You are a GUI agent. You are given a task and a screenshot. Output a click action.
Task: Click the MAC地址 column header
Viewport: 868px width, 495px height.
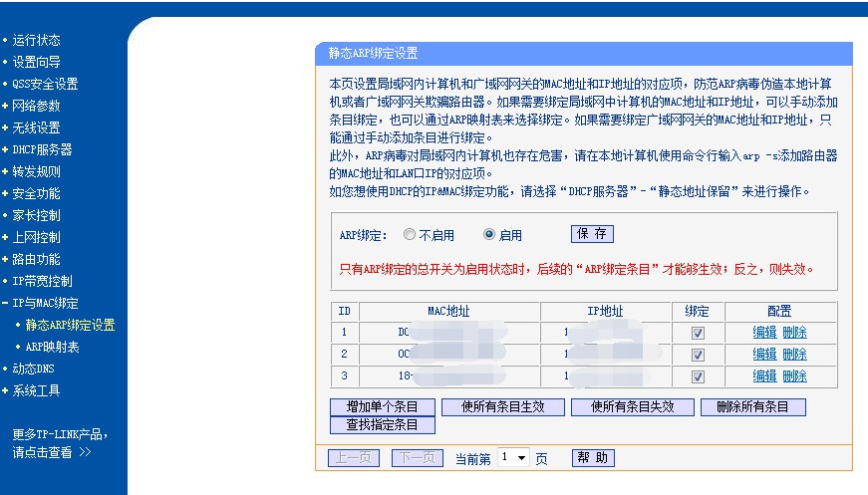coord(448,312)
